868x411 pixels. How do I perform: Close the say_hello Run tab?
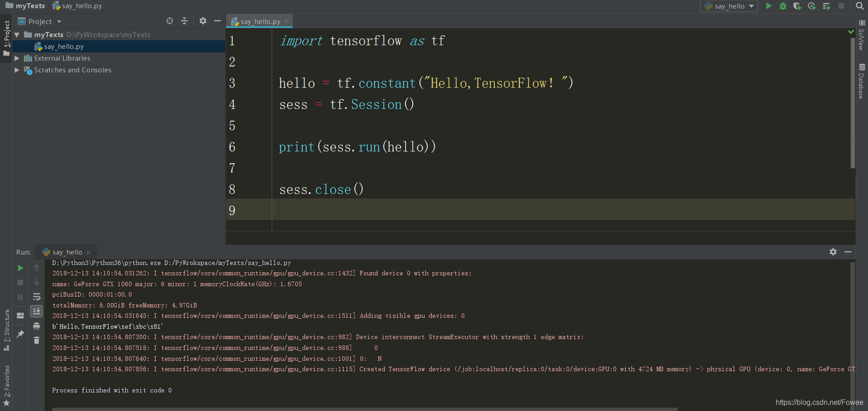click(x=88, y=252)
